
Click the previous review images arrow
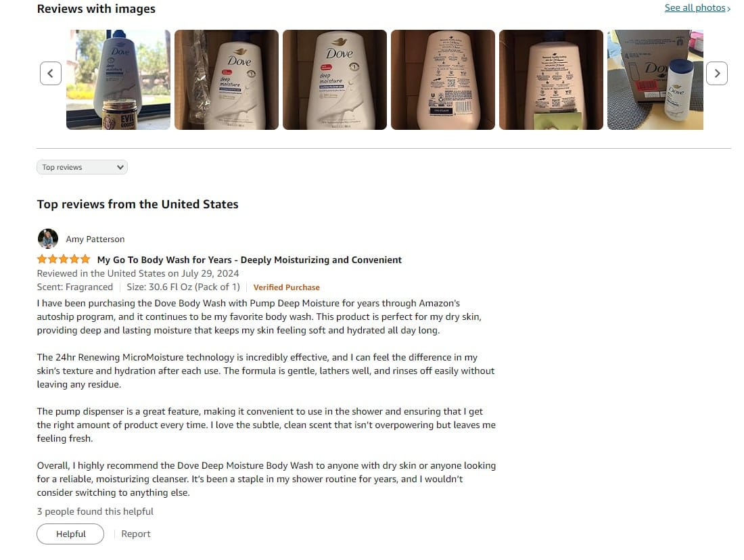[50, 74]
